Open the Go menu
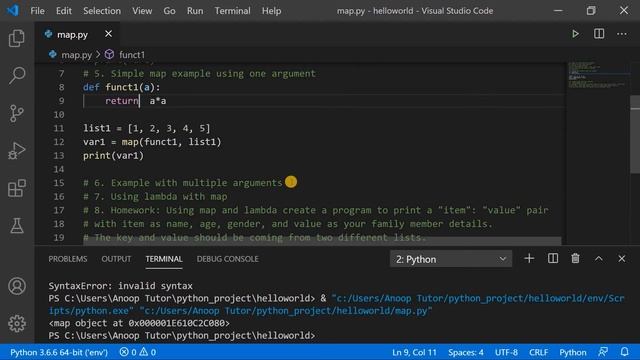The height and width of the screenshot is (360, 640). (169, 11)
